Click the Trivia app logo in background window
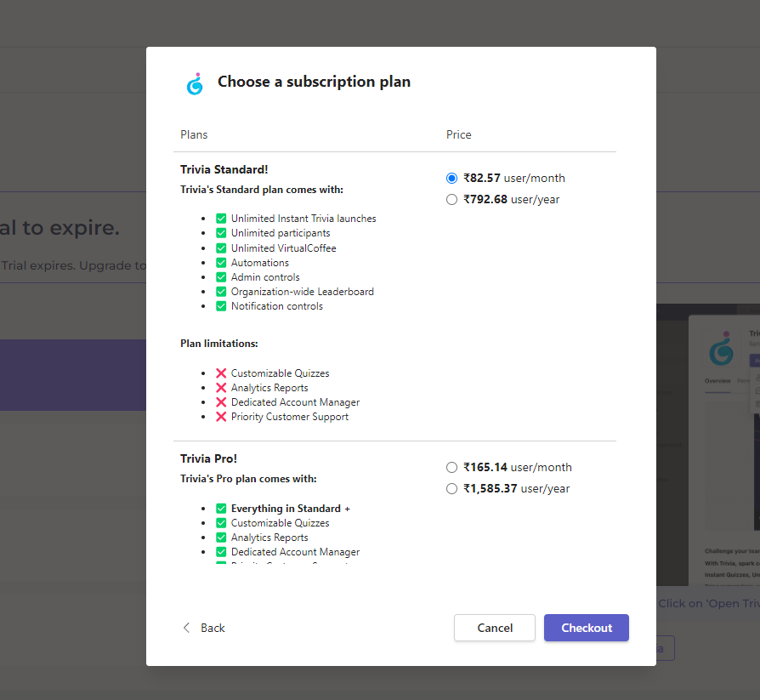 [721, 349]
